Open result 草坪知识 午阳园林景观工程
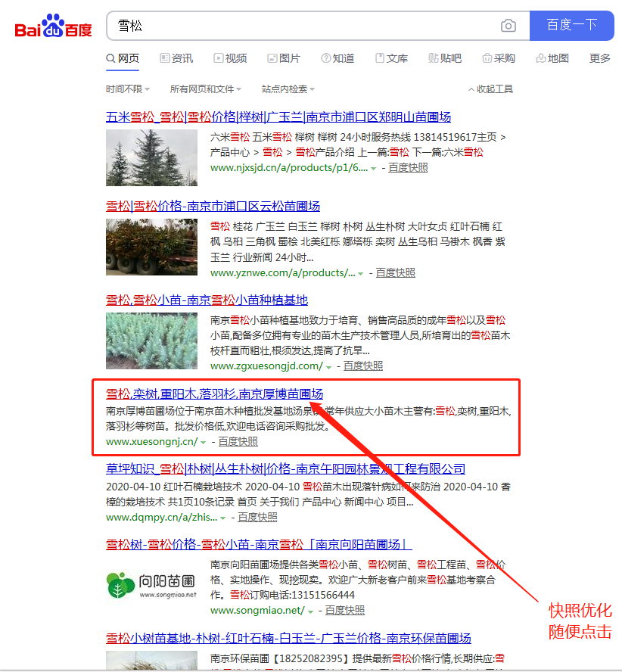Image resolution: width=622 pixels, height=672 pixels. pos(285,469)
